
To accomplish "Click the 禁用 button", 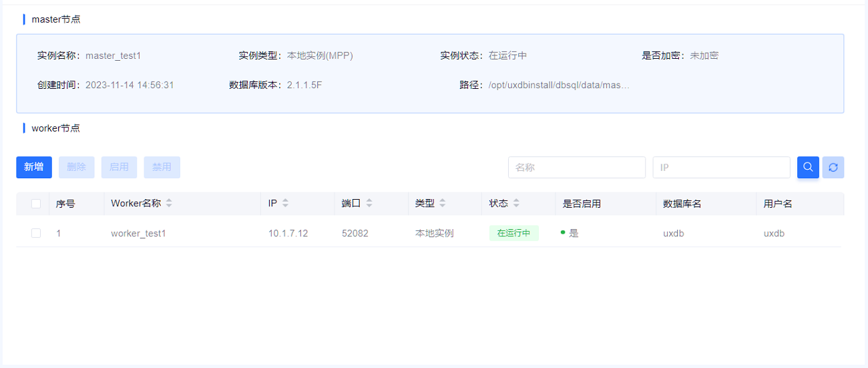I will [162, 167].
